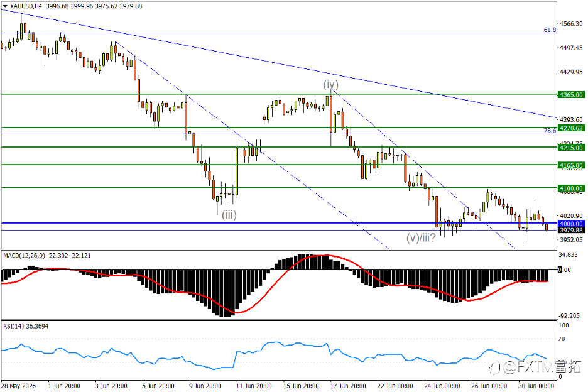This screenshot has height=392, width=588.
Task: Click the 24 Jun 00:00 time label
Action: pyautogui.click(x=442, y=386)
